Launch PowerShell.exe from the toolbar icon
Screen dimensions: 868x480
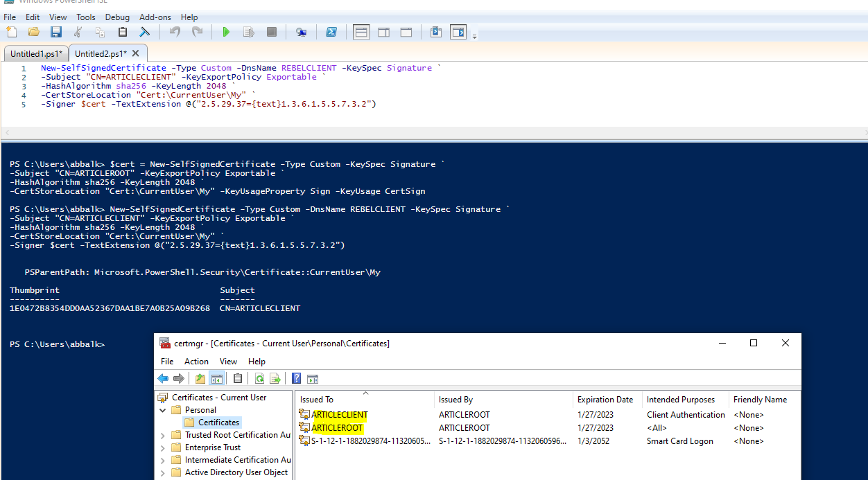coord(331,32)
